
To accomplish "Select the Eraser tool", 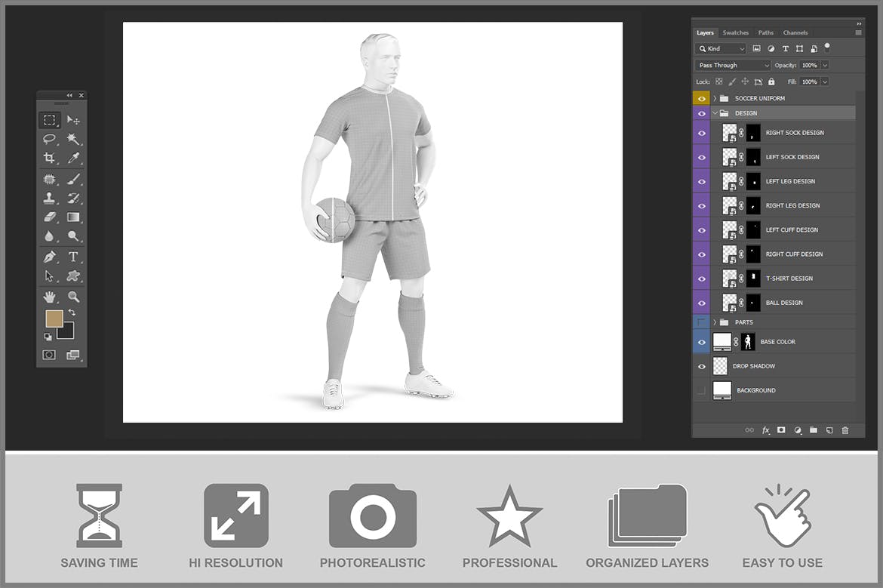I will pos(49,217).
